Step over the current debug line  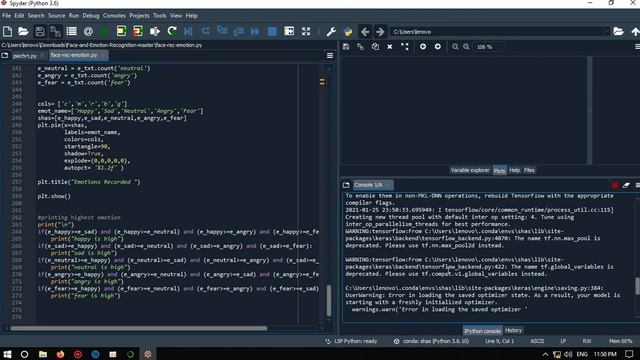tap(206, 31)
